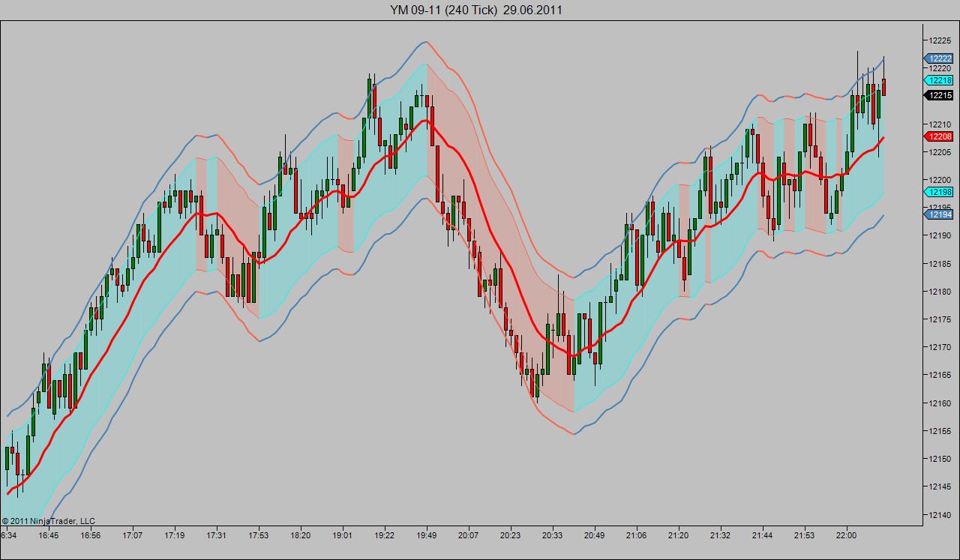Viewport: 960px width, 560px height.
Task: Click the 12165 price axis label
Action: point(940,375)
